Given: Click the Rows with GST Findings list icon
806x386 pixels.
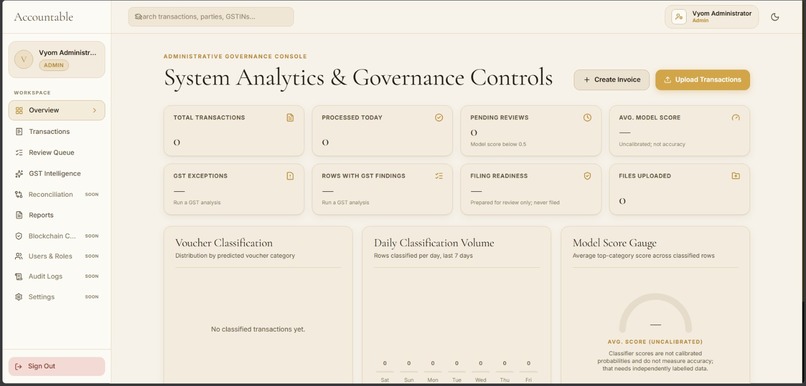Looking at the screenshot, I should point(438,176).
